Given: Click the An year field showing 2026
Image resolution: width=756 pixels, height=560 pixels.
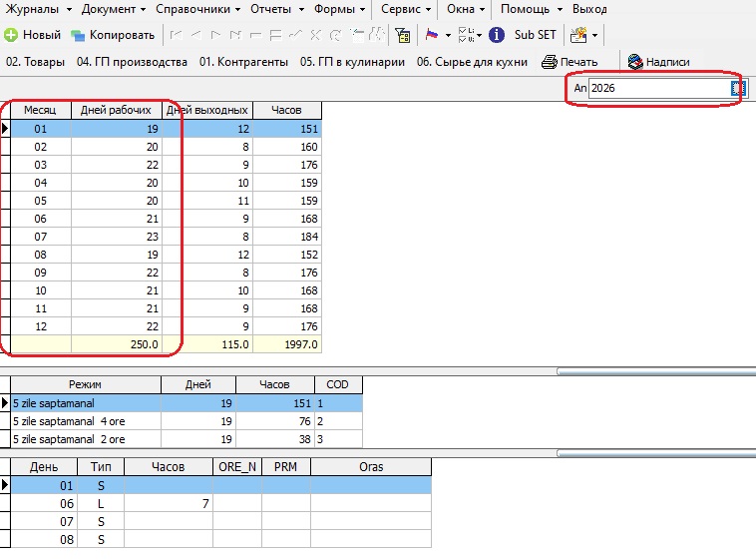Looking at the screenshot, I should click(659, 88).
